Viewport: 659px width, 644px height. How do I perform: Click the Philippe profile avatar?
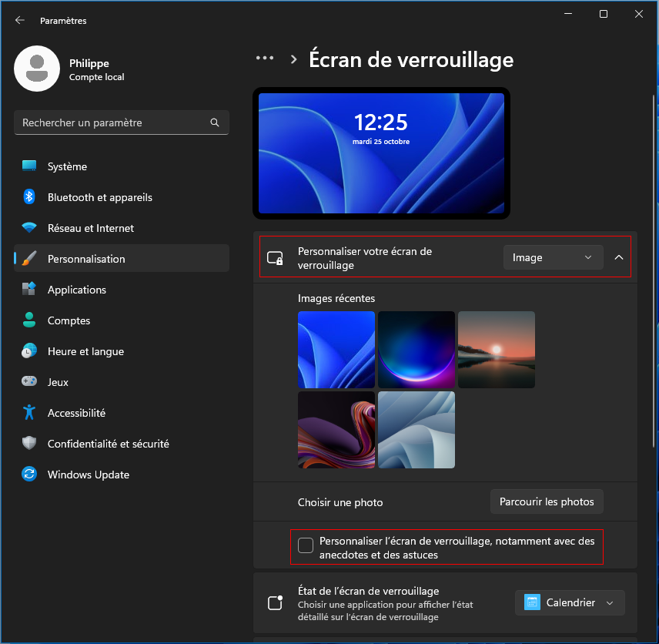[x=37, y=69]
